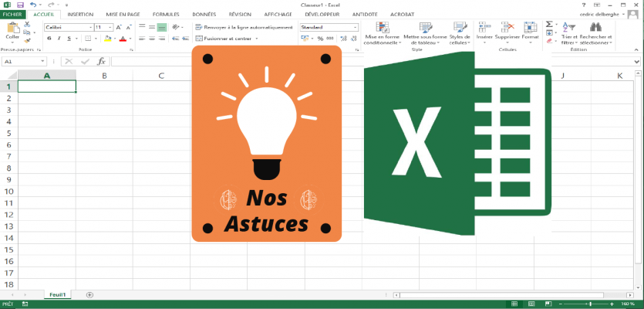The height and width of the screenshot is (309, 644).
Task: Click the decrease indent icon
Action: 175,39
